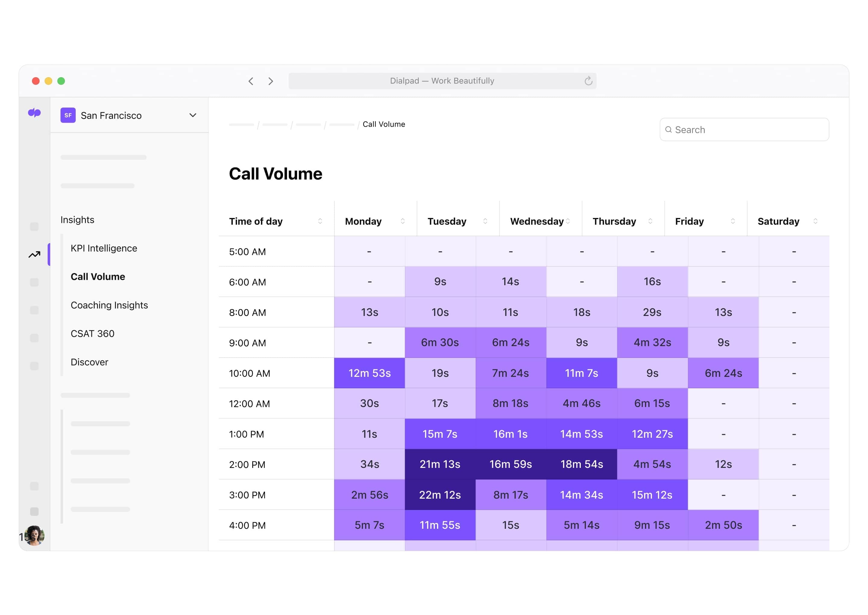The height and width of the screenshot is (615, 868).
Task: Expand the San Francisco workspace dropdown
Action: tap(193, 115)
